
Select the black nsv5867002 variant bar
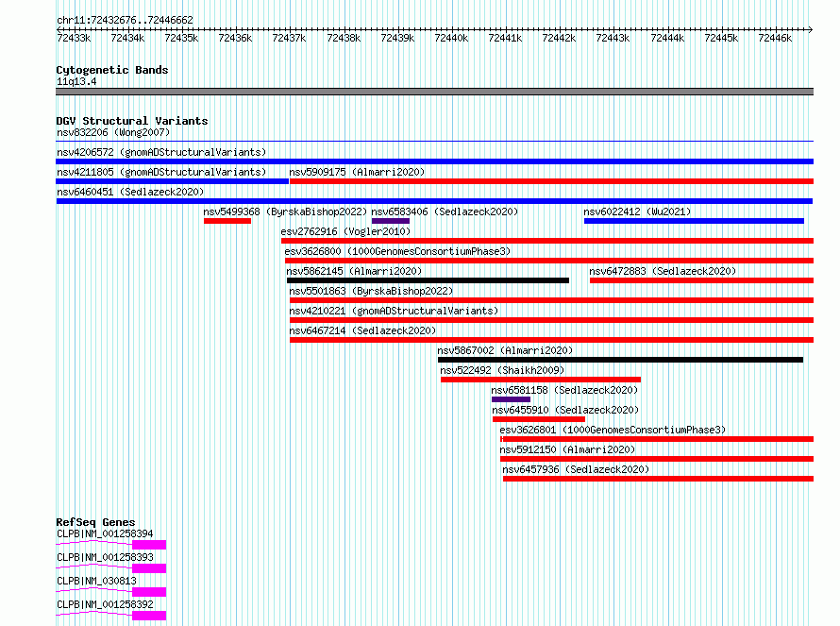(x=620, y=360)
